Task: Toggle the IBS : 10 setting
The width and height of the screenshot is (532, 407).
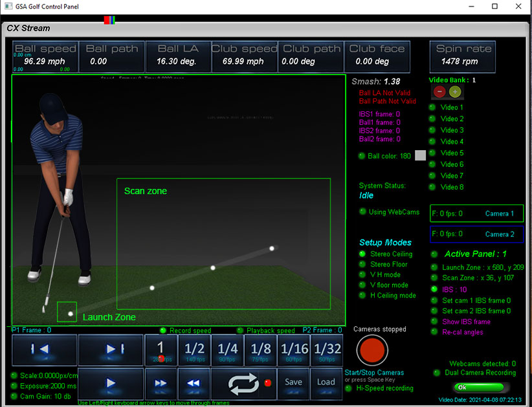Action: pyautogui.click(x=449, y=289)
